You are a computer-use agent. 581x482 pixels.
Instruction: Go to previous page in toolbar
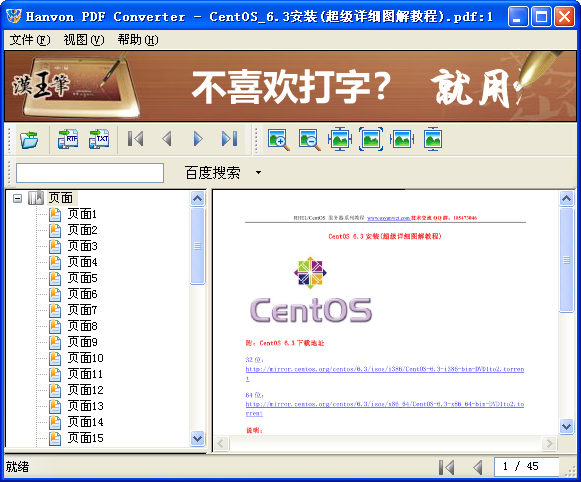pyautogui.click(x=167, y=139)
